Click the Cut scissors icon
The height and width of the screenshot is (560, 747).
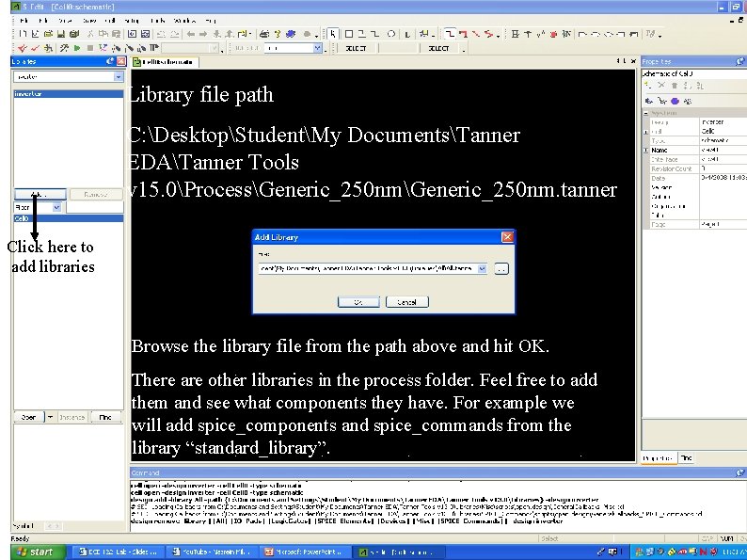pyautogui.click(x=90, y=34)
